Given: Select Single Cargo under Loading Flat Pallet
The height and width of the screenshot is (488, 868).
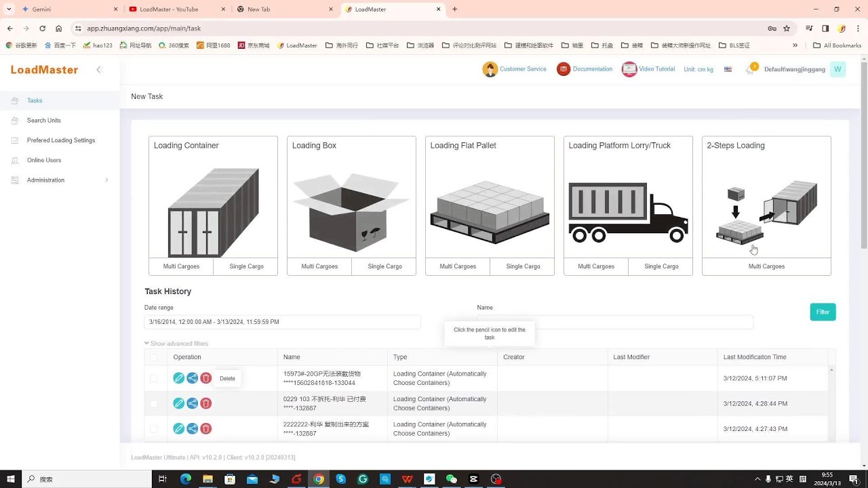Looking at the screenshot, I should pos(523,266).
